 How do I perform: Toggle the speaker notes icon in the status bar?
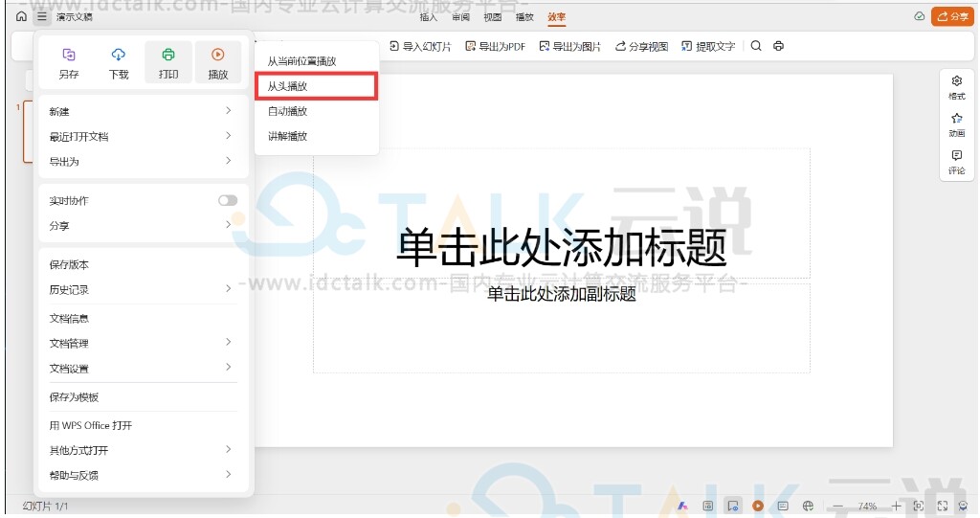pos(783,506)
